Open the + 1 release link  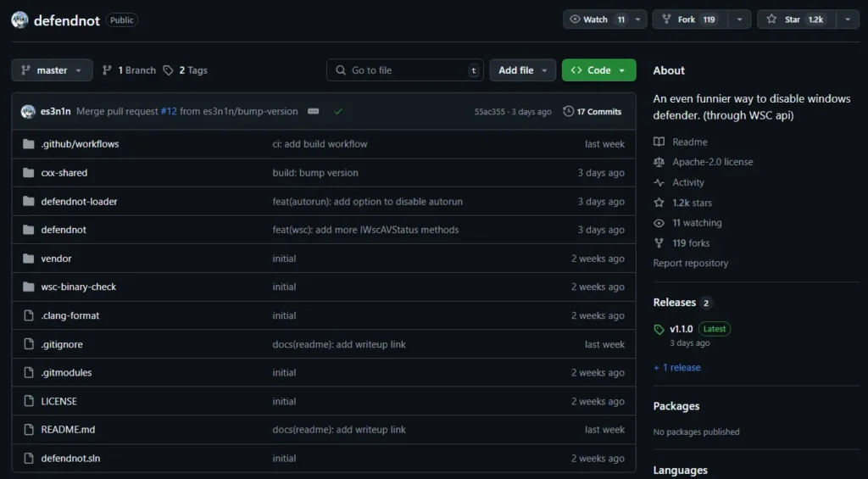676,368
